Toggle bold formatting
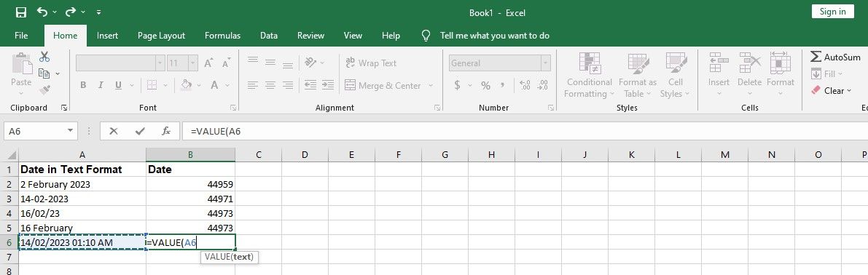868x275 pixels. [83, 85]
